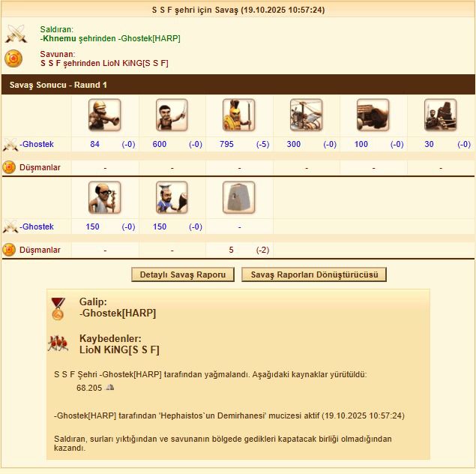
Task: Click the 84 slinger count
Action: pyautogui.click(x=94, y=144)
